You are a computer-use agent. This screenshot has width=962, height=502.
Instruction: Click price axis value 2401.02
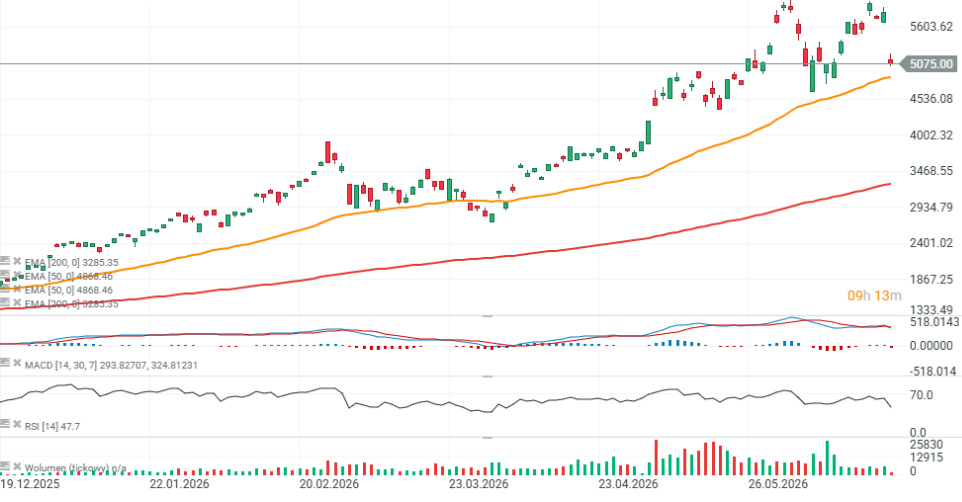[931, 243]
